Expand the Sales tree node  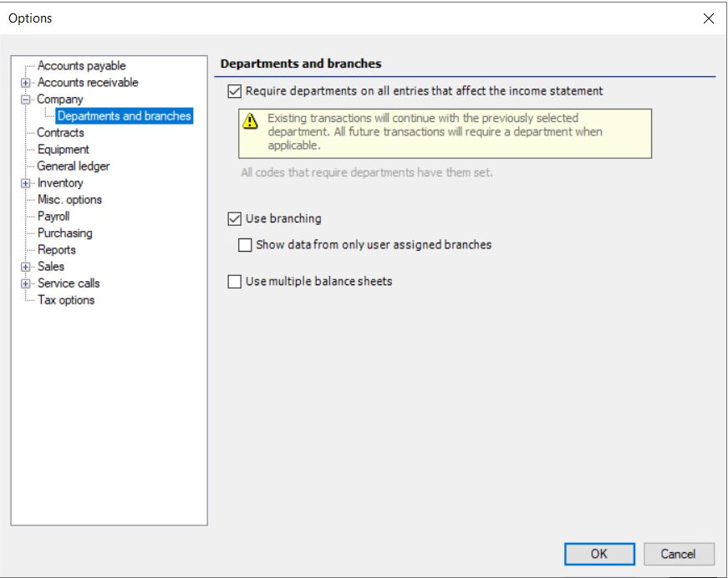(x=26, y=267)
